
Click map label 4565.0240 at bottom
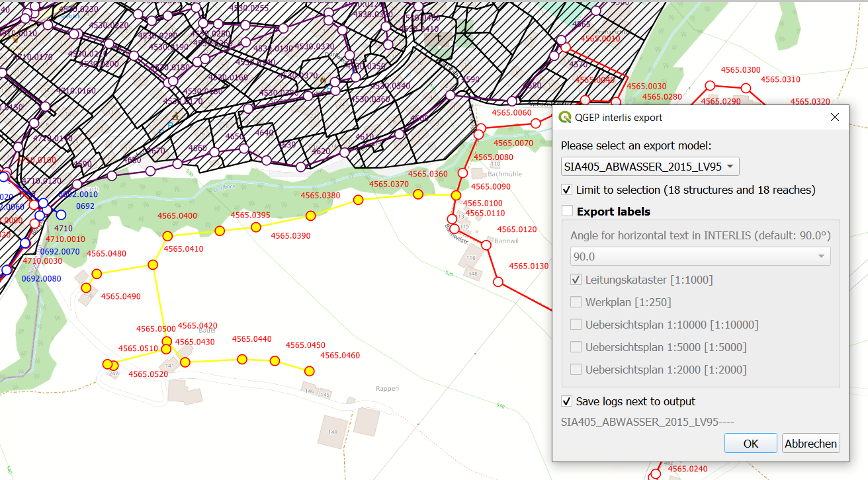coord(687,469)
